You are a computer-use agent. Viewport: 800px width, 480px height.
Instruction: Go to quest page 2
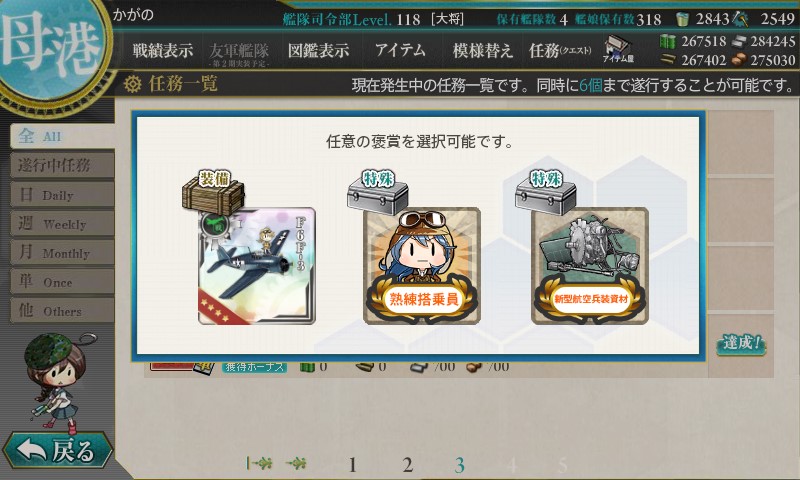click(x=407, y=465)
